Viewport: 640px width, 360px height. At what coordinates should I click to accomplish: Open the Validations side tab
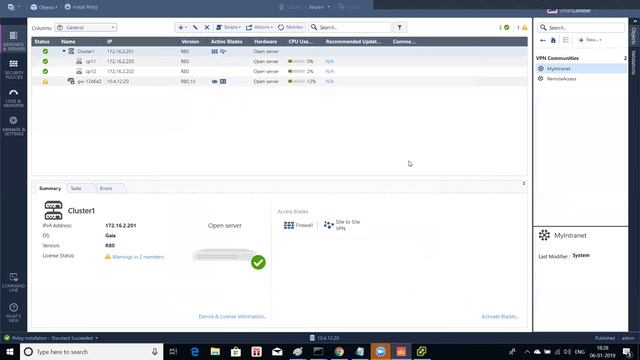point(634,62)
